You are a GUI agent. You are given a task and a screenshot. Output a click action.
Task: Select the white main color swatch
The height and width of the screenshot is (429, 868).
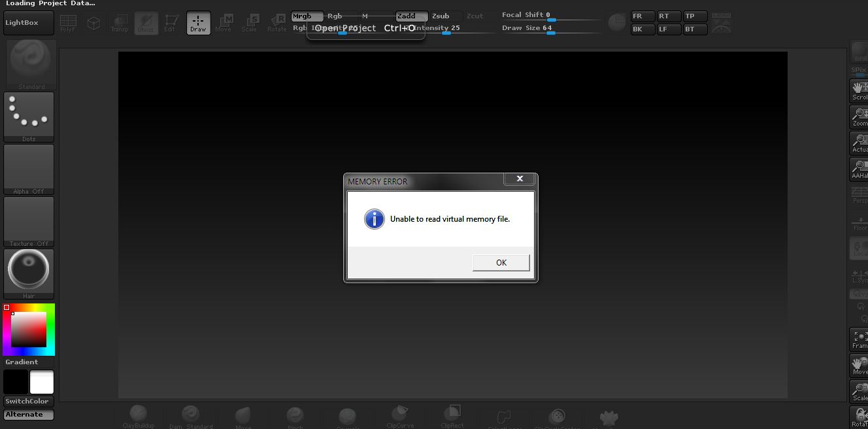pyautogui.click(x=42, y=382)
